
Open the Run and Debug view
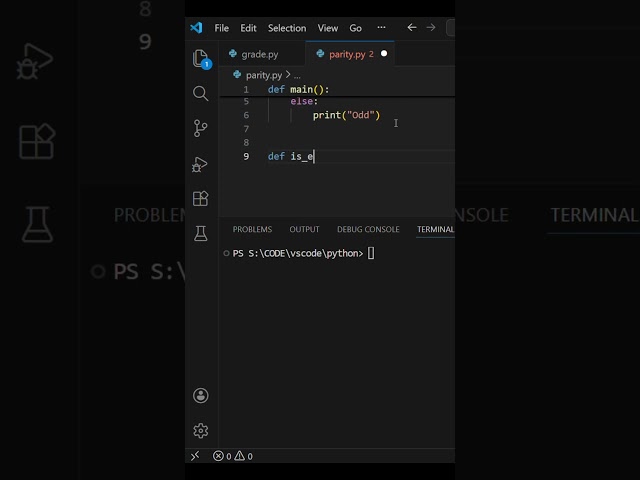[x=200, y=164]
